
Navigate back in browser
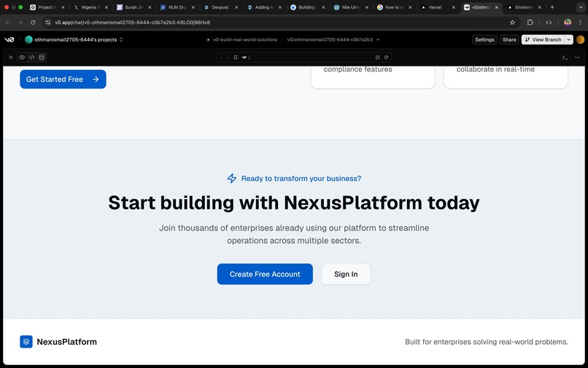click(8, 23)
